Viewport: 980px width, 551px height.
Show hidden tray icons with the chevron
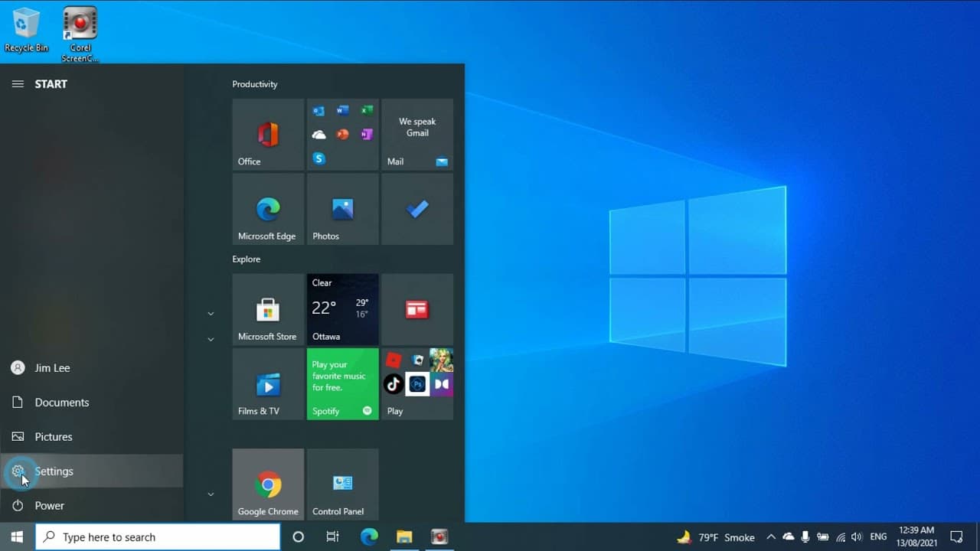tap(771, 537)
